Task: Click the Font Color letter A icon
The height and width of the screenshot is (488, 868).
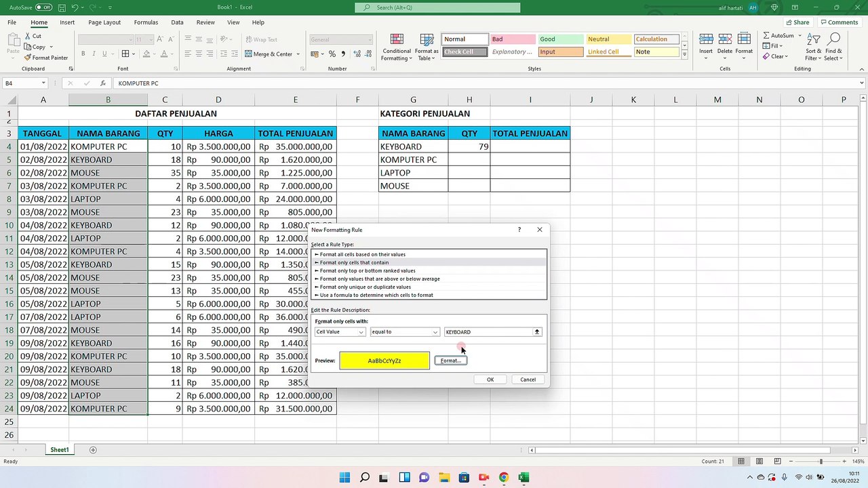Action: pyautogui.click(x=163, y=54)
